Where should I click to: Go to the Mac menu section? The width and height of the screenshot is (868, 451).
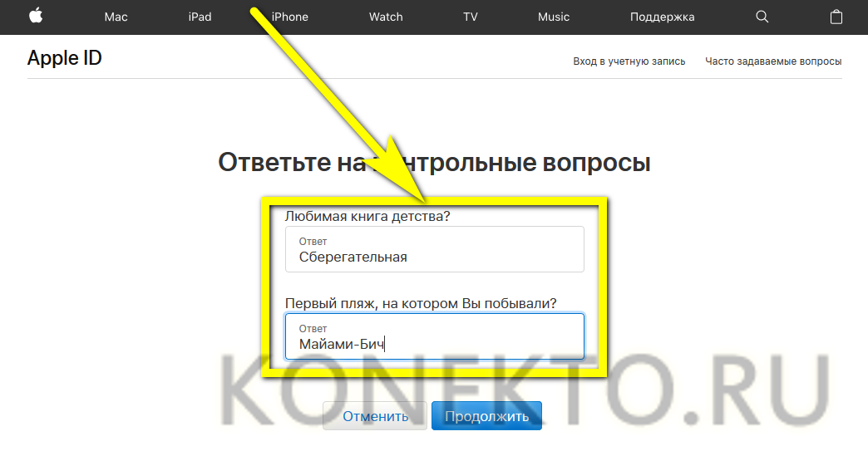(116, 17)
